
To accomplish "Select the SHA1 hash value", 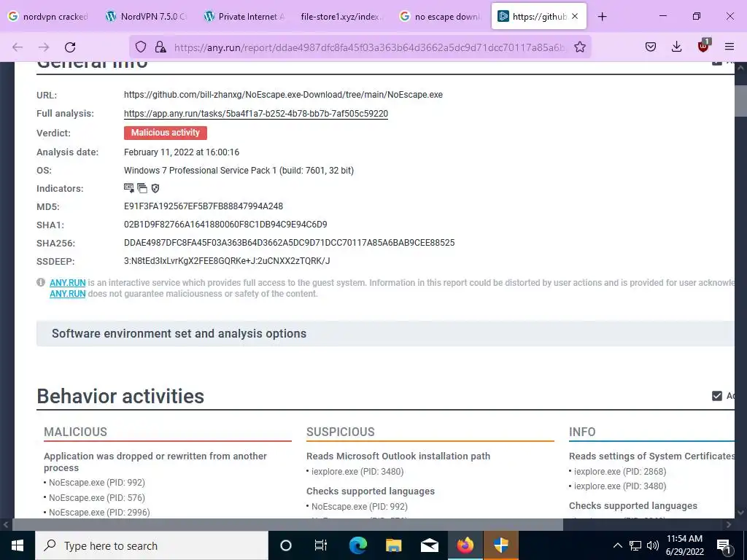I will pyautogui.click(x=225, y=225).
